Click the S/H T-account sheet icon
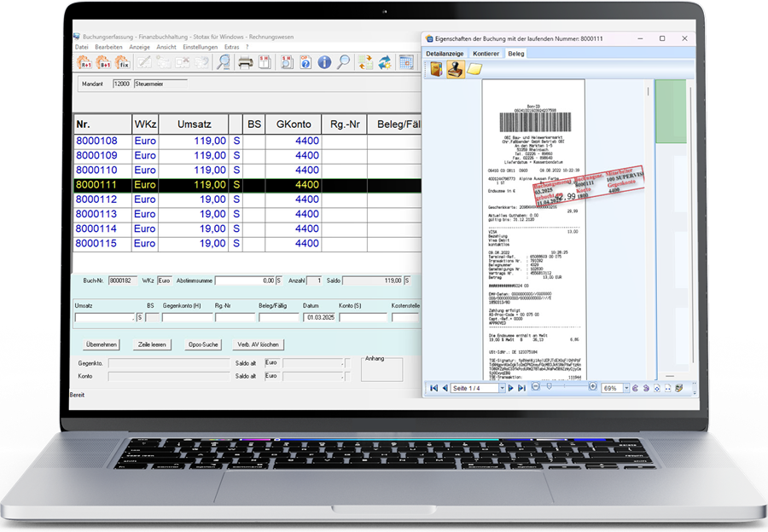The image size is (768, 532). [x=265, y=62]
